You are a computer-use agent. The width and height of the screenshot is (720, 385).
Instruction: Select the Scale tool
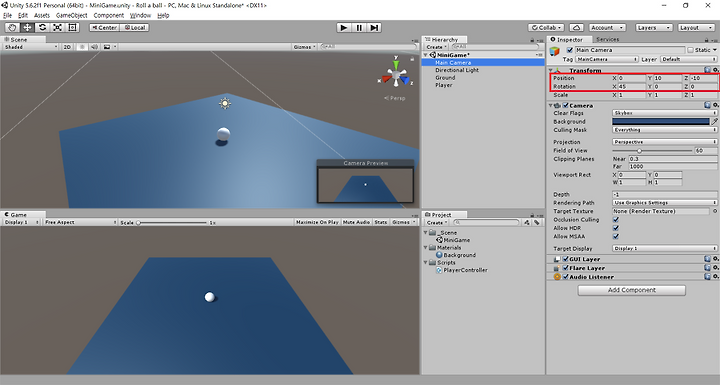(x=57, y=28)
